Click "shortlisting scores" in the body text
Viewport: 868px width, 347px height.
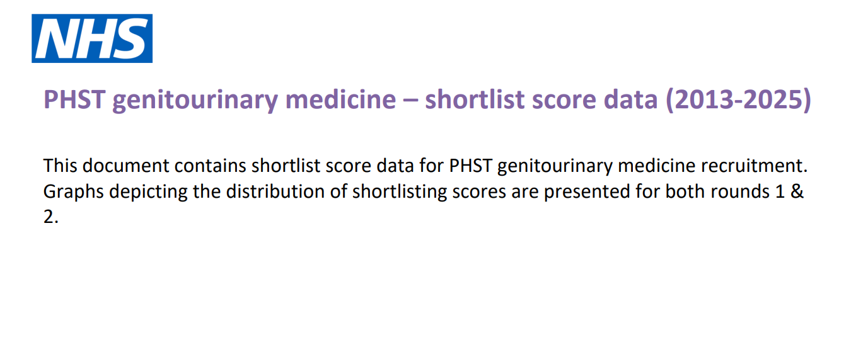429,191
